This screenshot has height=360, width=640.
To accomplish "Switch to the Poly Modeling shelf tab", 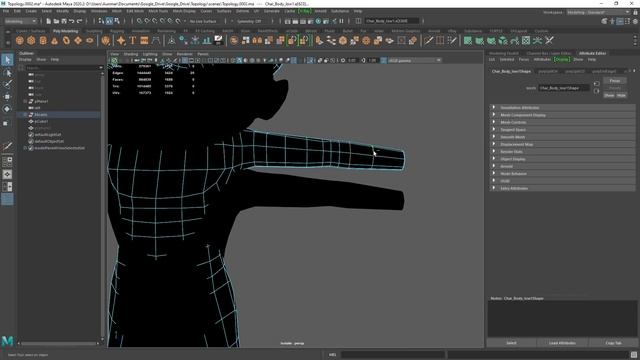I will pos(65,31).
